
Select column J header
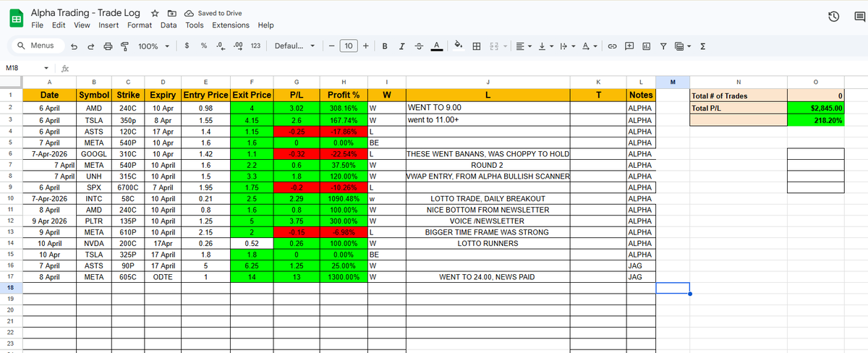click(488, 82)
